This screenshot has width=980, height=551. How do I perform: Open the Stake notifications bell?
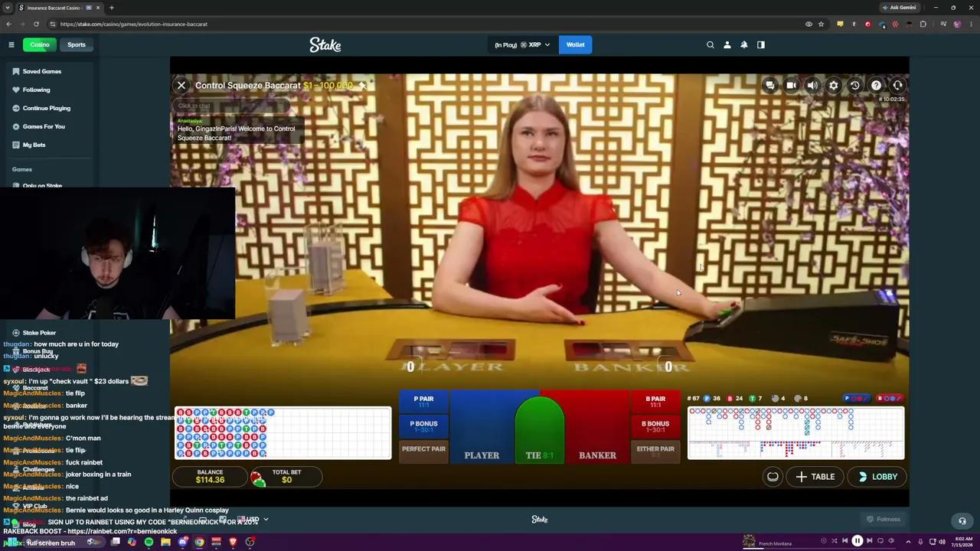click(744, 44)
